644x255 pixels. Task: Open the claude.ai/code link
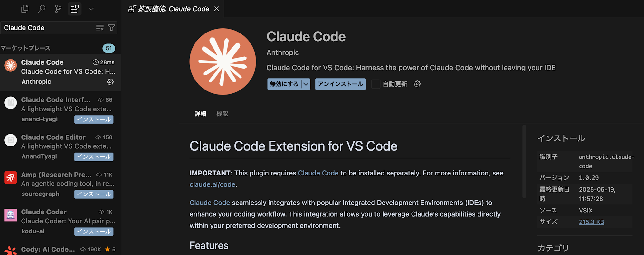point(213,184)
